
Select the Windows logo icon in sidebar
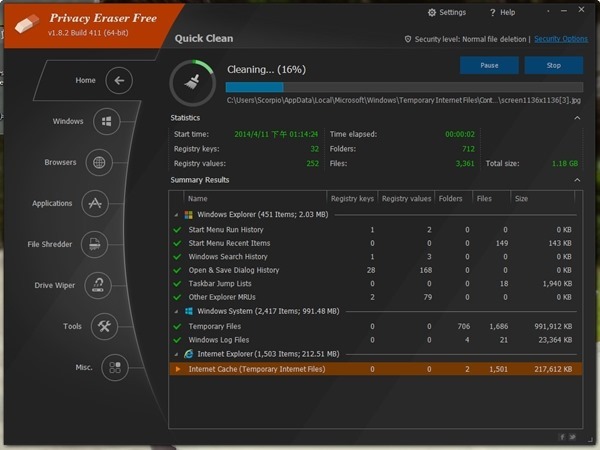click(x=107, y=122)
